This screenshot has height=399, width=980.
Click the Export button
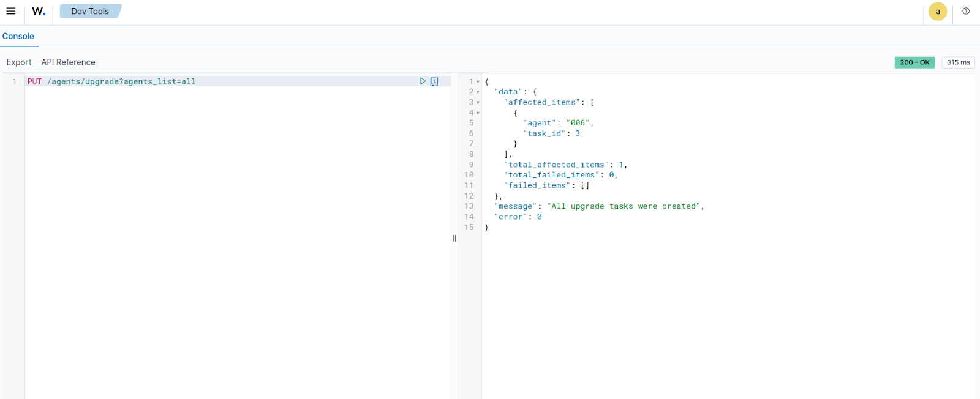pos(19,62)
